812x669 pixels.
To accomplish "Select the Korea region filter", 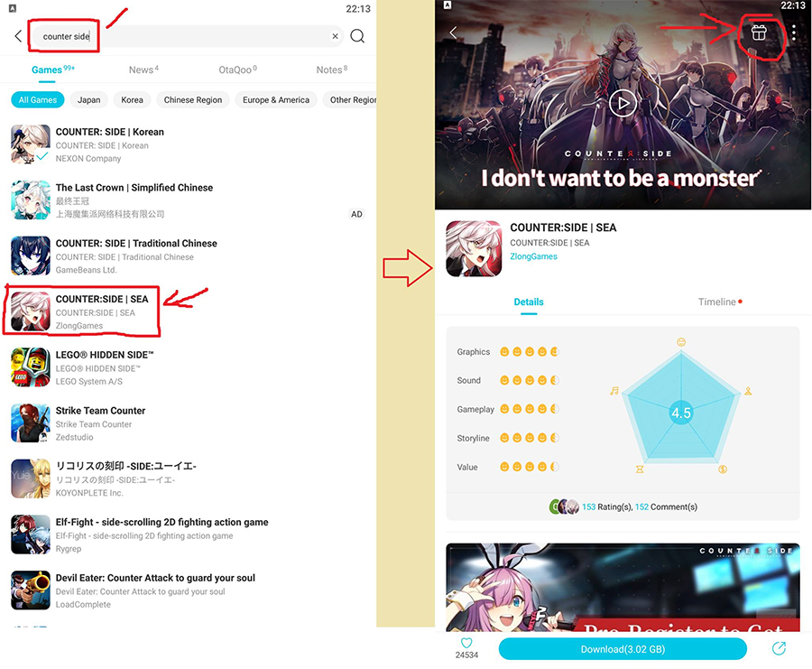I will [132, 100].
